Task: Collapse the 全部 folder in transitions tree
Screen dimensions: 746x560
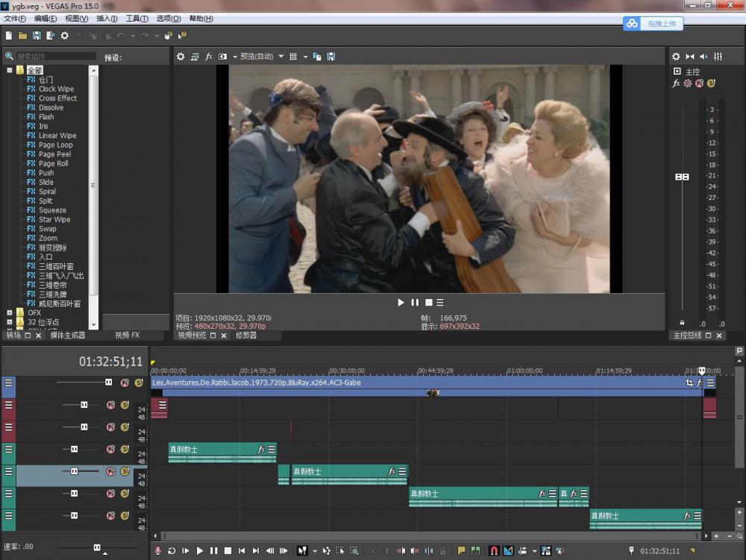Action: pyautogui.click(x=10, y=70)
